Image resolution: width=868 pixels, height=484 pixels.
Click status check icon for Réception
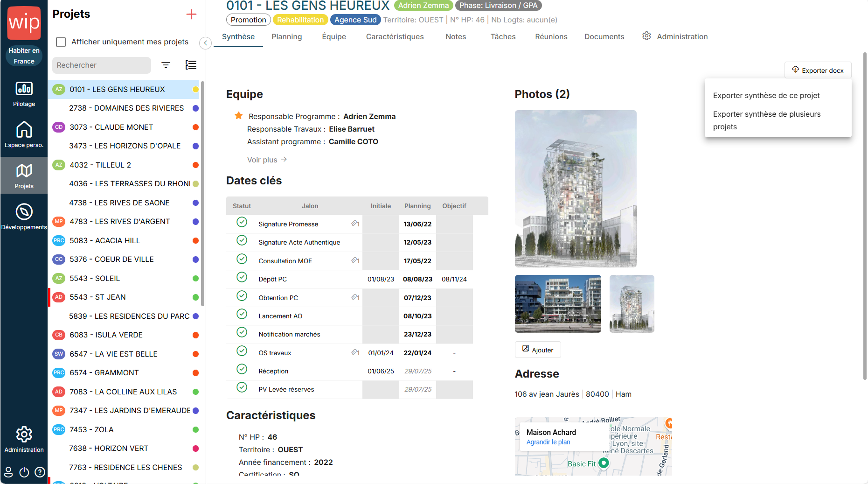(x=242, y=369)
